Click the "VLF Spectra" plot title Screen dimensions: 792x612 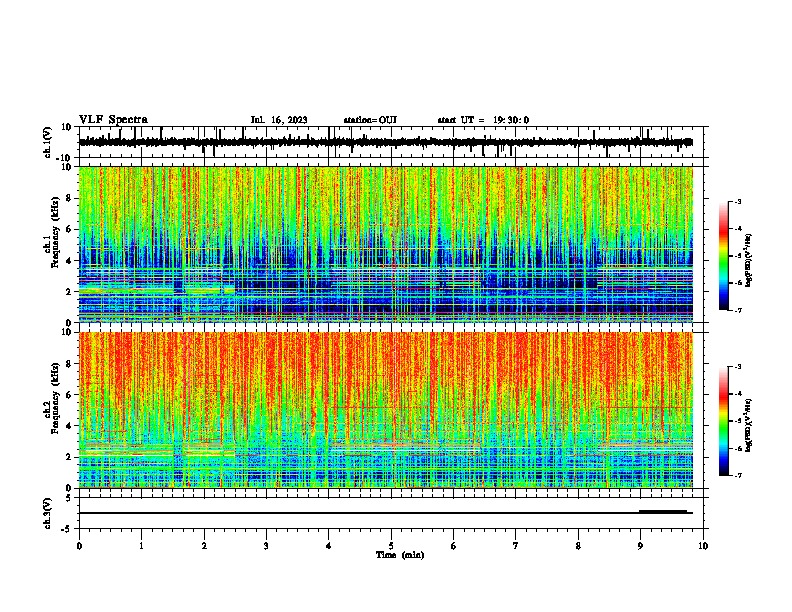(x=113, y=120)
